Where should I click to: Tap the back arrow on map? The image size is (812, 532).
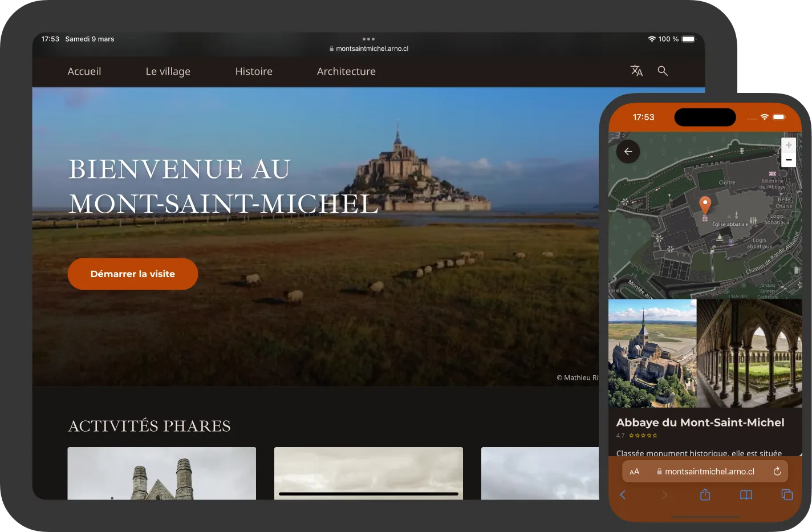[628, 152]
